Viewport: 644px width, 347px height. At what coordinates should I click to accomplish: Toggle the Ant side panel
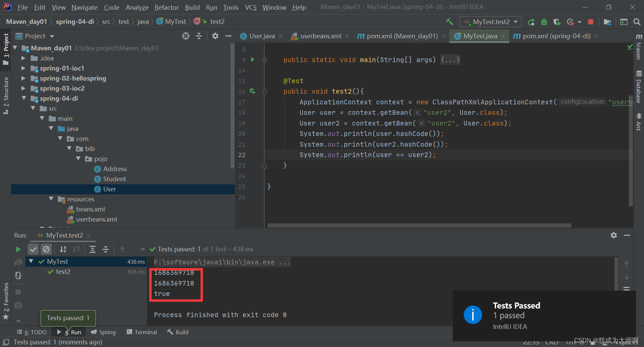(639, 121)
